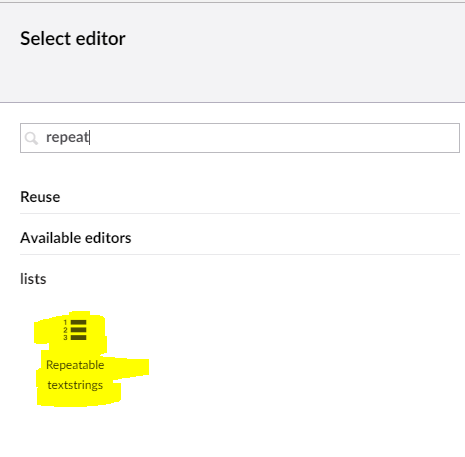Click the gray header panel area
The width and height of the screenshot is (465, 457).
[232, 53]
